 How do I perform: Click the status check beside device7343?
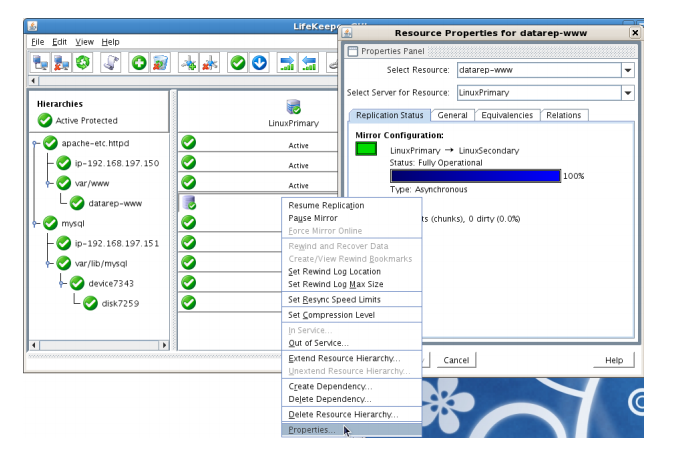(77, 283)
